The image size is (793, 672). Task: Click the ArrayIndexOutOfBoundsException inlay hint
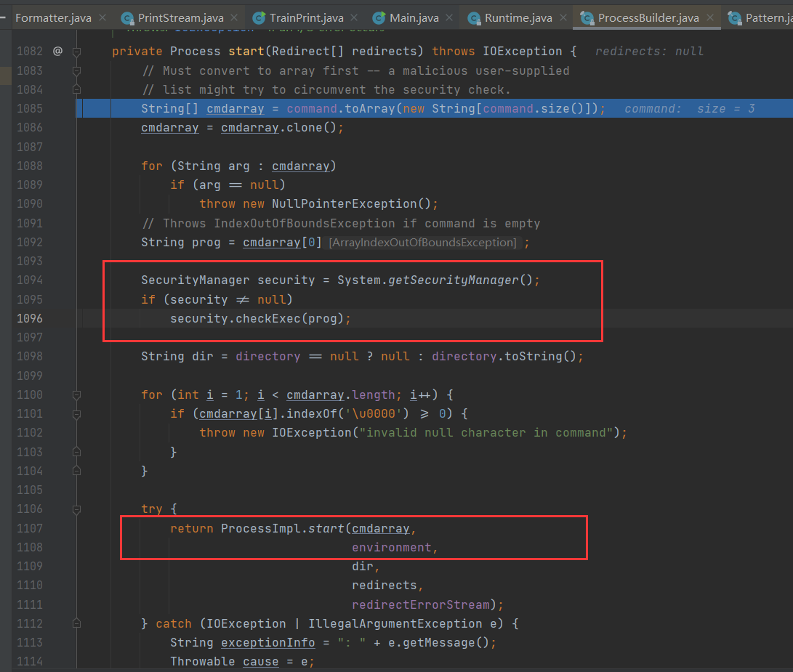(423, 242)
